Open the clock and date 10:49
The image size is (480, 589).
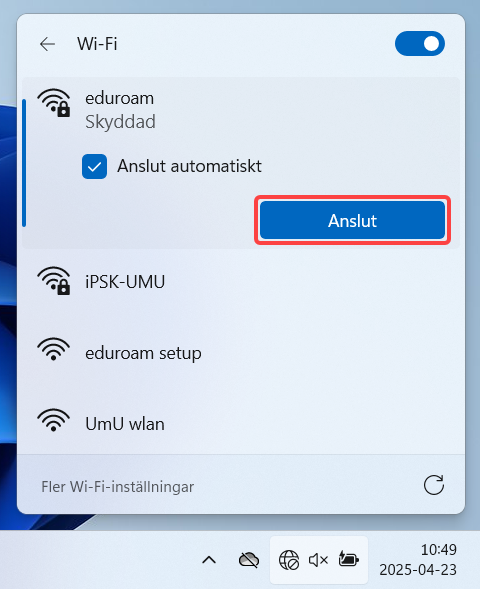click(418, 560)
